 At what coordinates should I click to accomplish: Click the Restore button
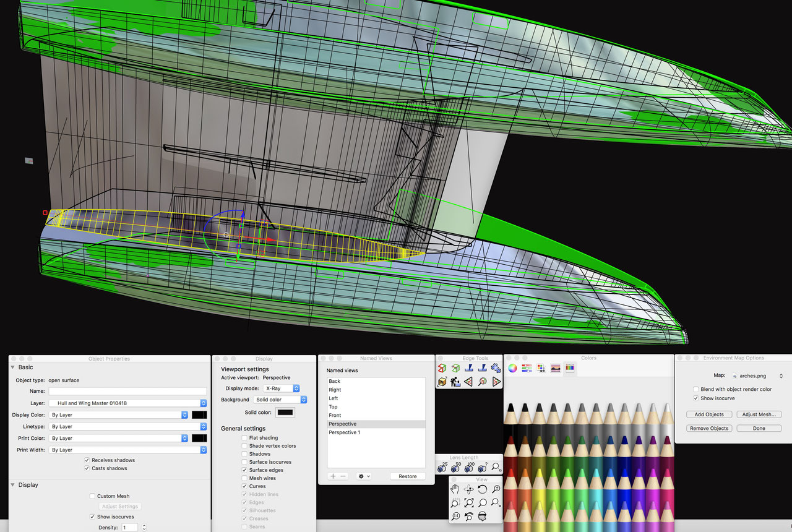pos(407,476)
